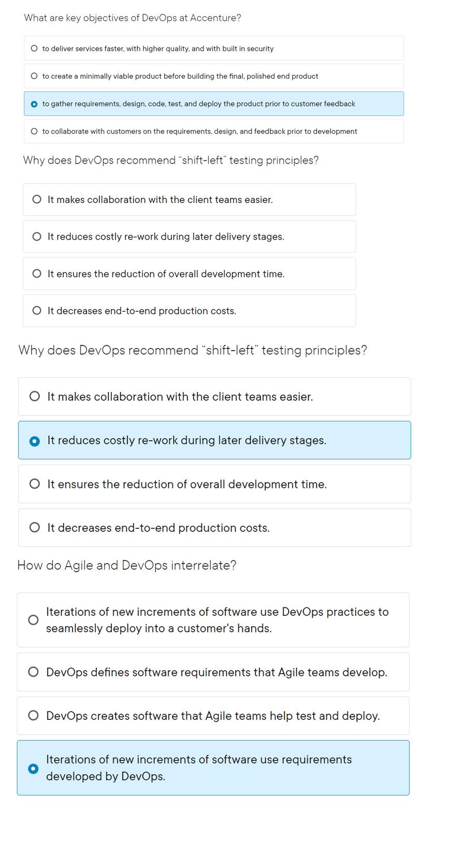
Task: Click the 'shift-left' testing question title
Action: click(170, 160)
